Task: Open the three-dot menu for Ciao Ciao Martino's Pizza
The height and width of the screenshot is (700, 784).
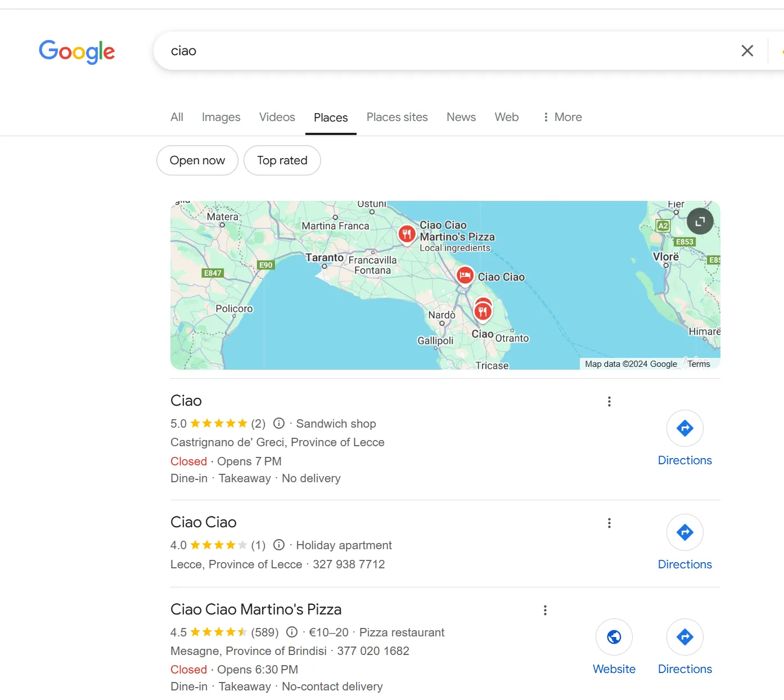Action: [544, 610]
